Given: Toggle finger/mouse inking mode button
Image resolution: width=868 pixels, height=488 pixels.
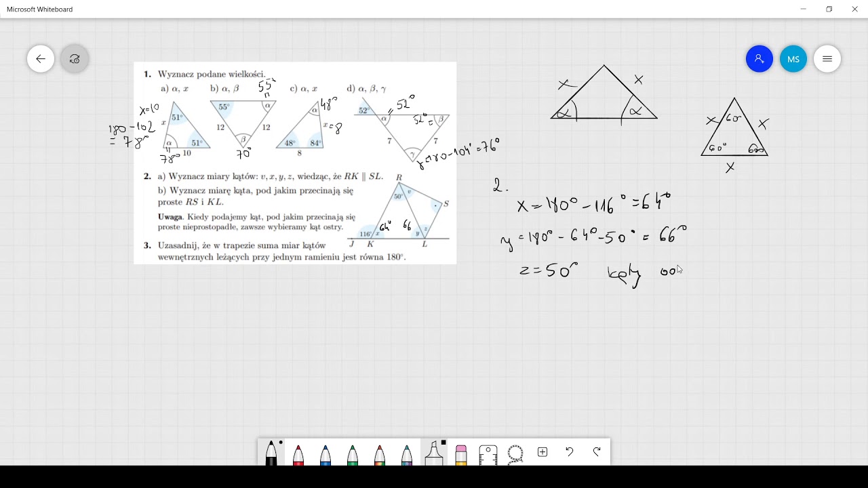Looking at the screenshot, I should click(75, 59).
